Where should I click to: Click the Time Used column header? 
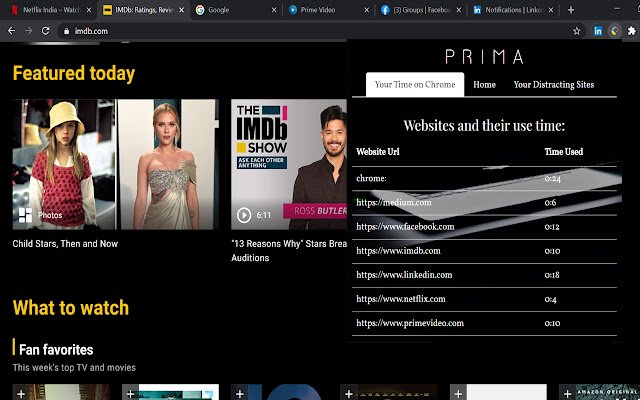pyautogui.click(x=564, y=152)
